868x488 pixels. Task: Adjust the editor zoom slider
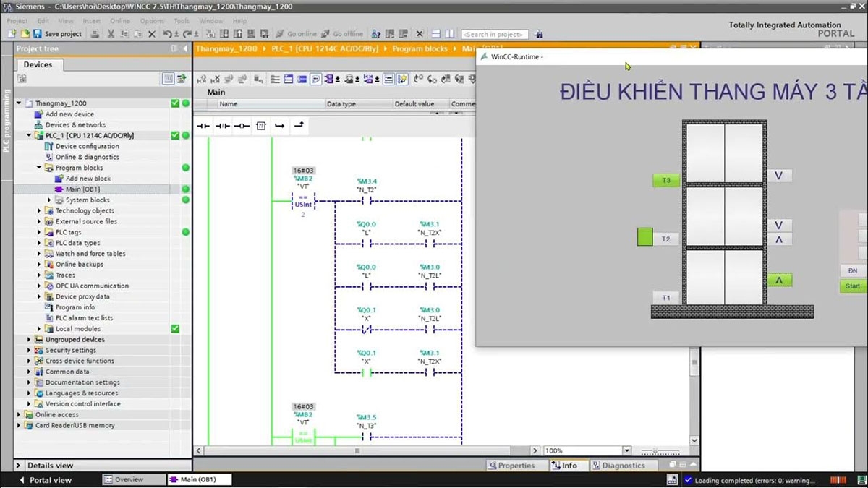[656, 450]
